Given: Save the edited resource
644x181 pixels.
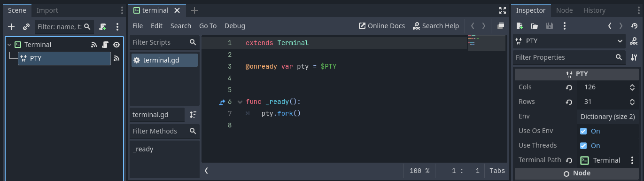Looking at the screenshot, I should point(549,26).
